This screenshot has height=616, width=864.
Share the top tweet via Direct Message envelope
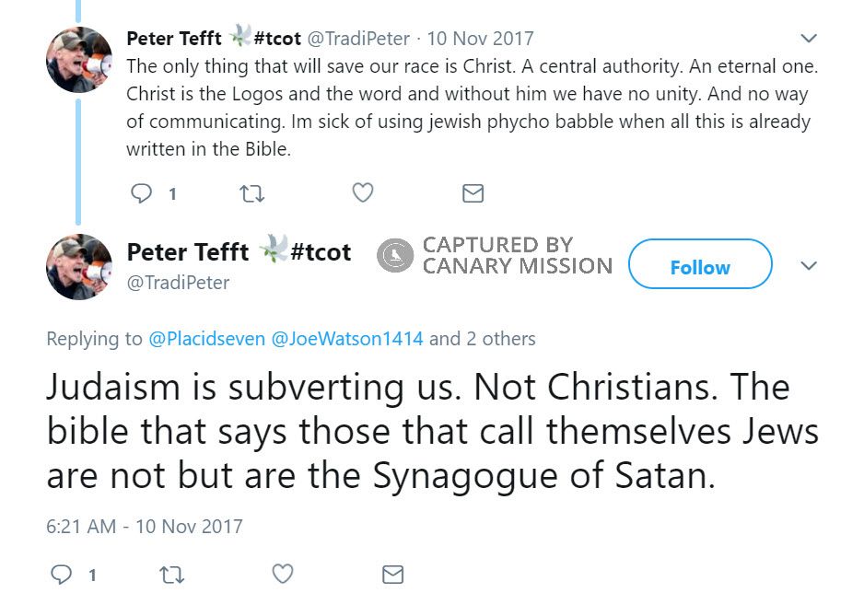[x=473, y=193]
